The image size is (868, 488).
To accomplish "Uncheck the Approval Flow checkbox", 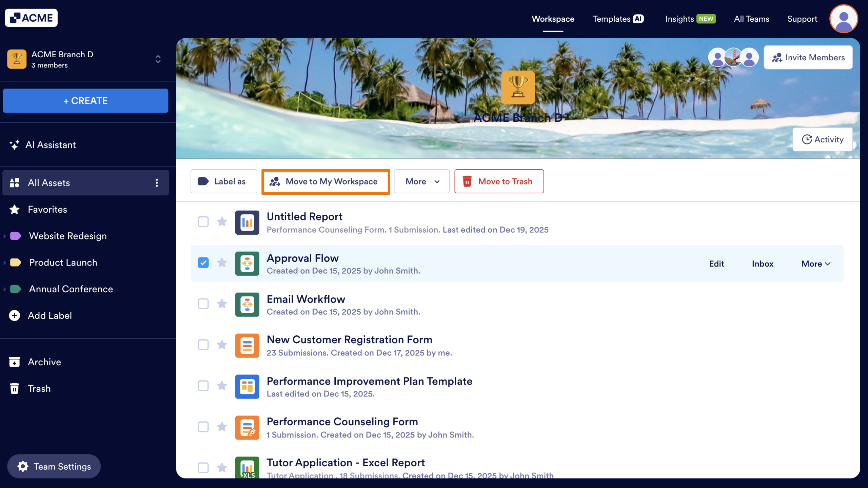I will pos(203,262).
